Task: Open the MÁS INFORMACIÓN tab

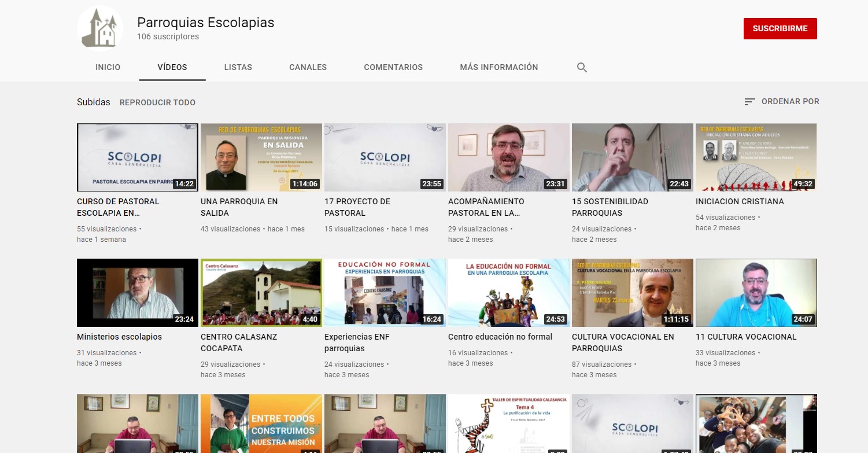Action: (499, 67)
